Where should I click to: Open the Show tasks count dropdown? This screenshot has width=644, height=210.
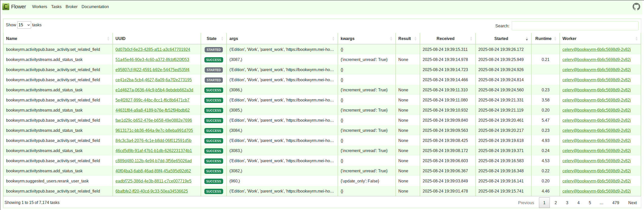click(24, 25)
